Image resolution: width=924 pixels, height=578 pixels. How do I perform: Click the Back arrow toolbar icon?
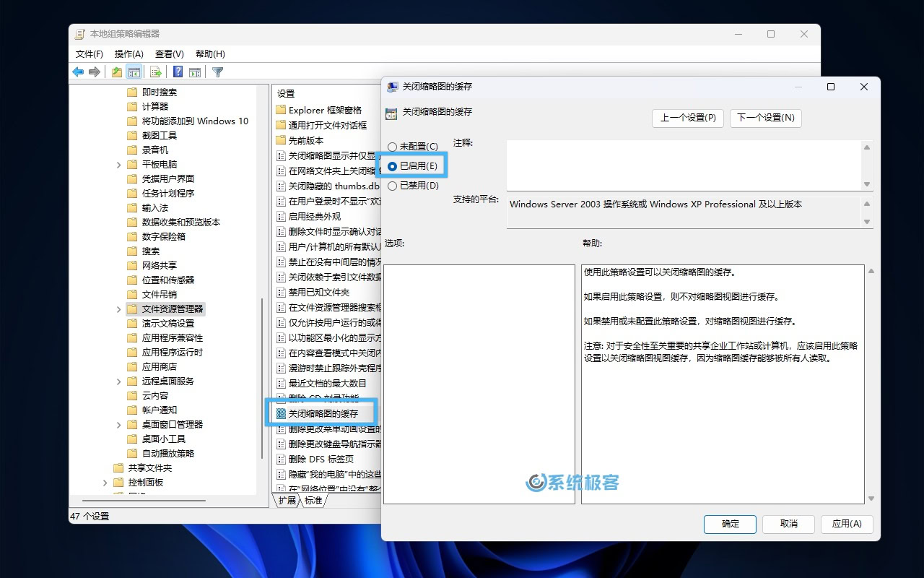[78, 72]
